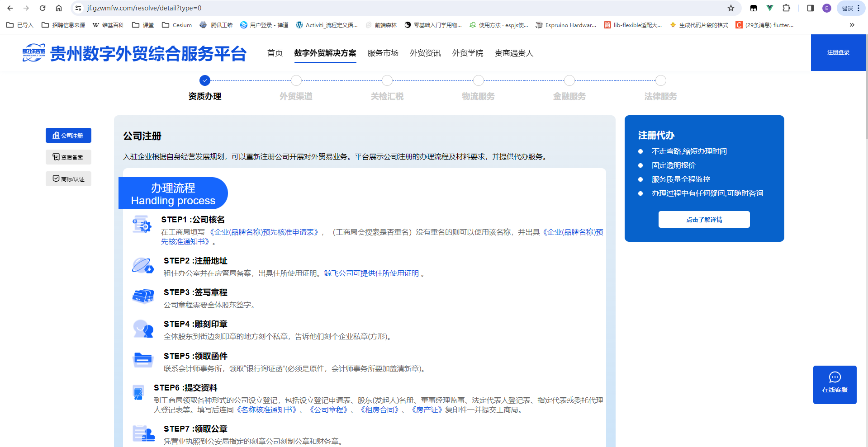Open the 已导入 bookmark folder
Viewport: 868px width, 447px height.
click(20, 25)
